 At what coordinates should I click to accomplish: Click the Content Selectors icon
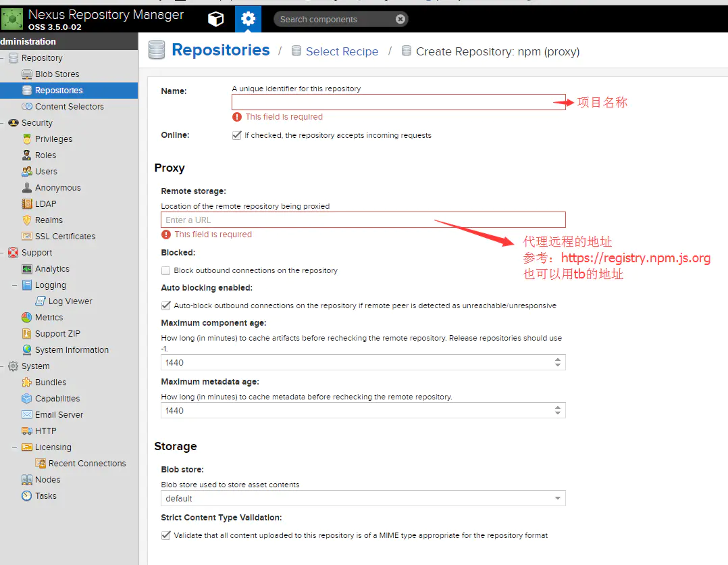click(x=27, y=107)
